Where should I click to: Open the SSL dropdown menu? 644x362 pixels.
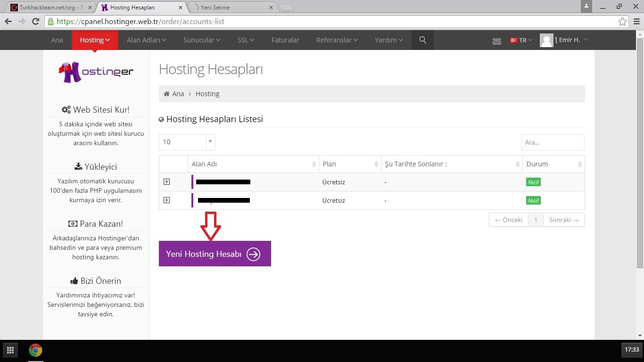[246, 40]
